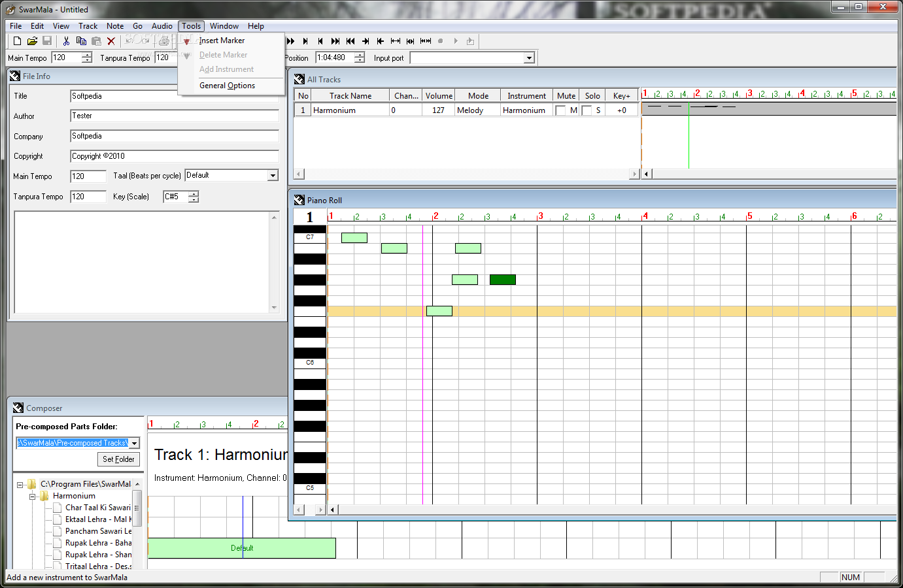This screenshot has height=588, width=903.
Task: Open the Pre-composed Parts Folder dropdown
Action: coord(134,443)
